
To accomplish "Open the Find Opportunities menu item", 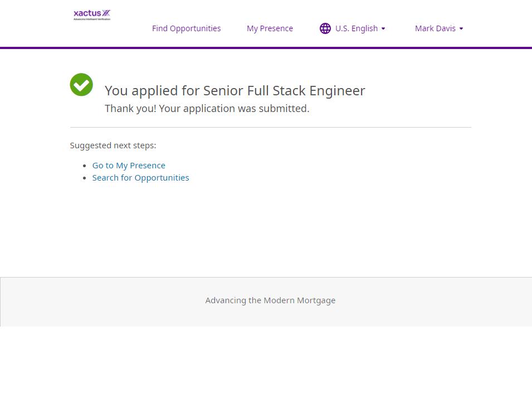I will pos(186,28).
